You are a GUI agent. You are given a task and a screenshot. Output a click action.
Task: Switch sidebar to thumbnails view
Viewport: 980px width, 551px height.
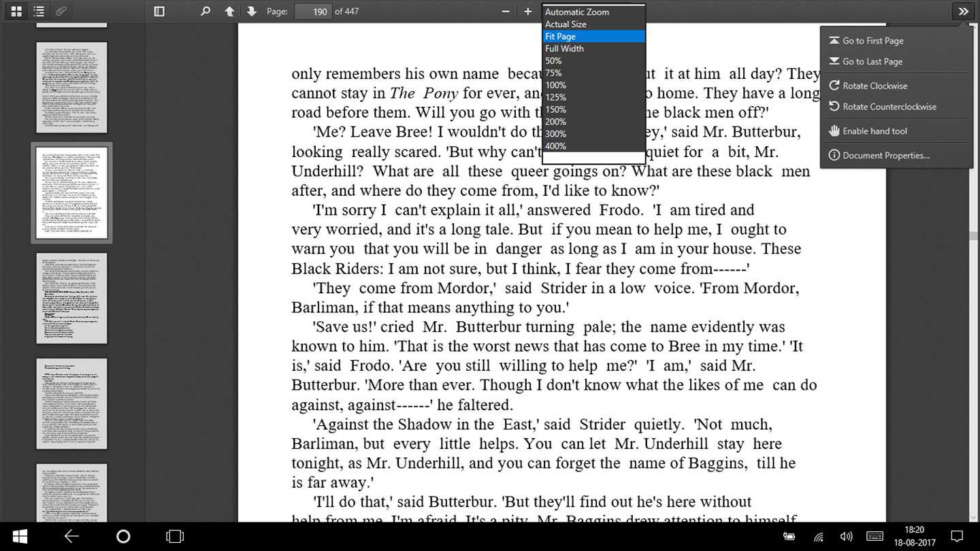(x=16, y=12)
